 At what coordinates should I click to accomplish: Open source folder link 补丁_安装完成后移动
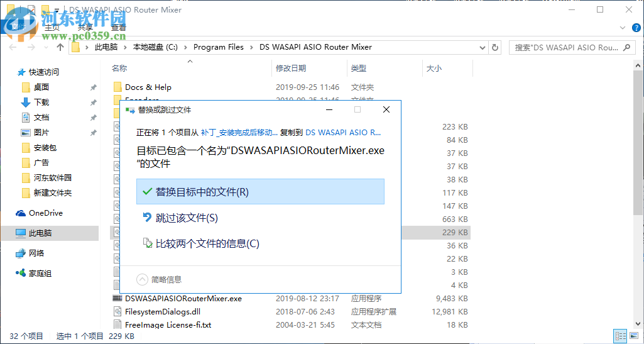(239, 132)
